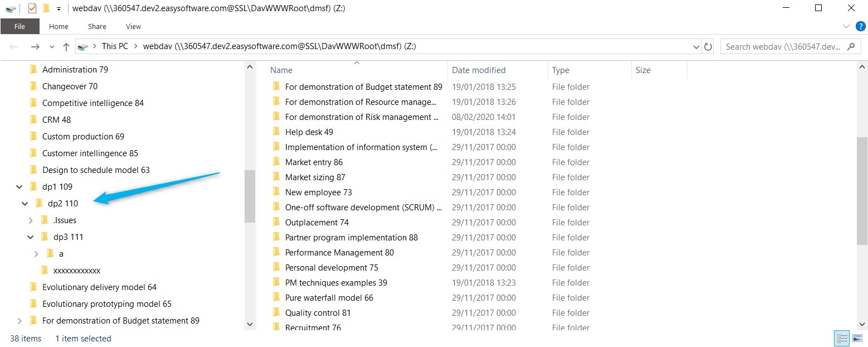Image resolution: width=868 pixels, height=347 pixels.
Task: Collapse the dp3 111 tree node
Action: 31,237
